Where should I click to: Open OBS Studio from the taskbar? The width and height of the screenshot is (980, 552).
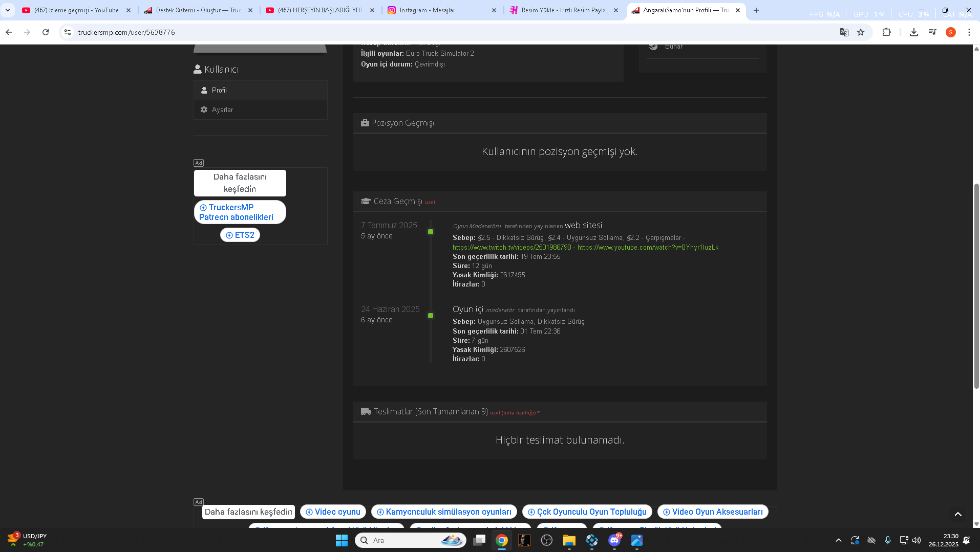[x=547, y=540]
